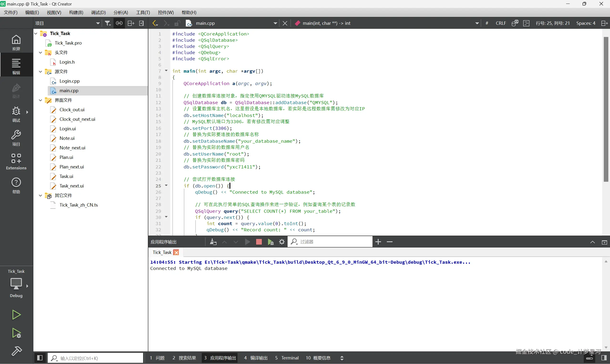The height and width of the screenshot is (364, 610).
Task: Toggle the right sidebar visibility button
Action: [x=604, y=358]
